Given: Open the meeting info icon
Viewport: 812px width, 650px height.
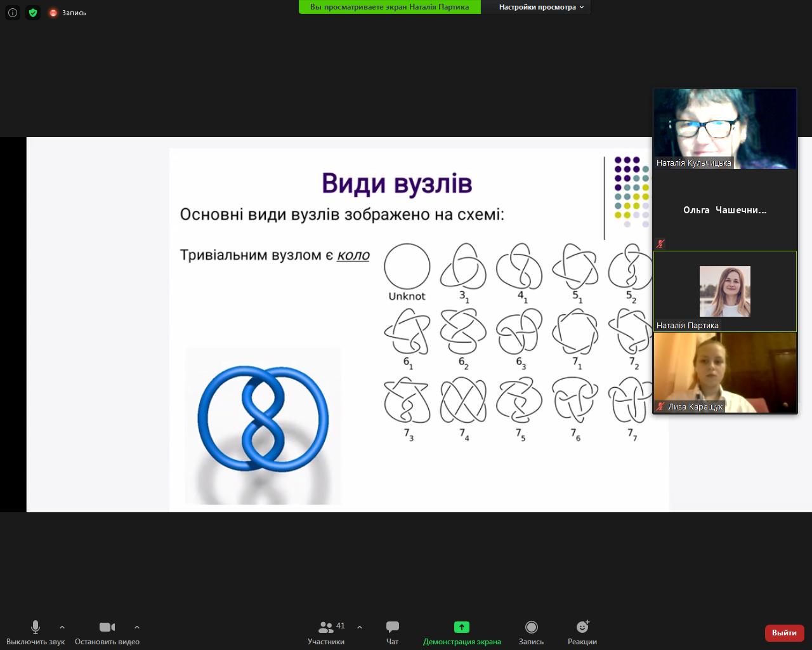Looking at the screenshot, I should 13,13.
